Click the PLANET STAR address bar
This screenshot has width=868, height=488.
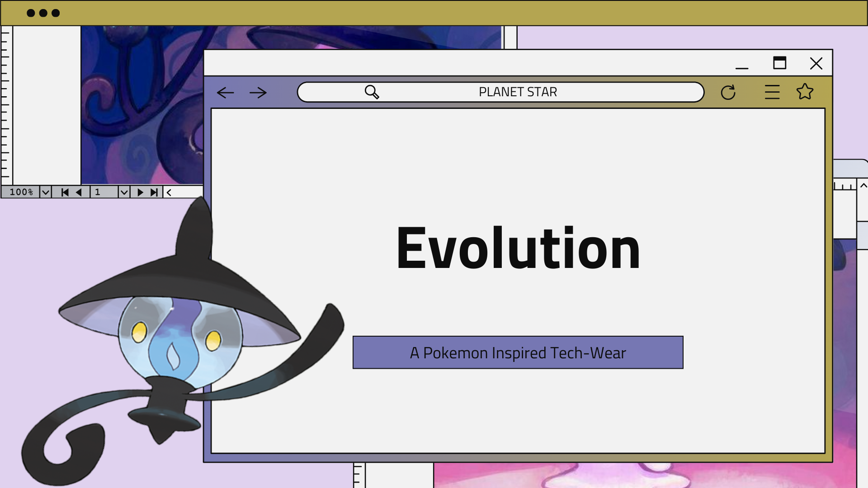[x=517, y=92]
